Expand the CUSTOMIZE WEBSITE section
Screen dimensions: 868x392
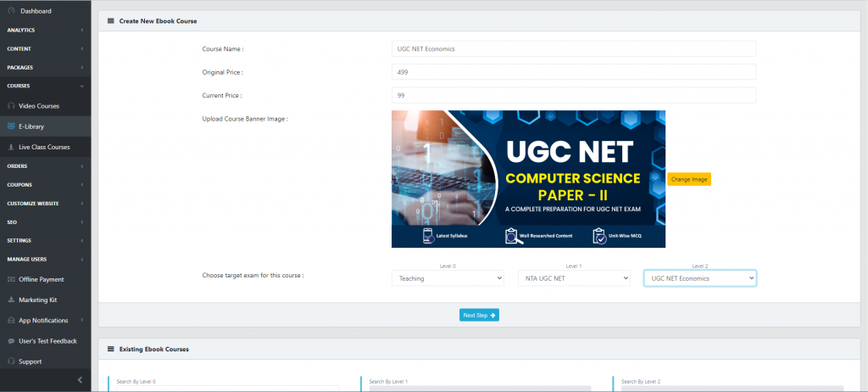pos(46,204)
